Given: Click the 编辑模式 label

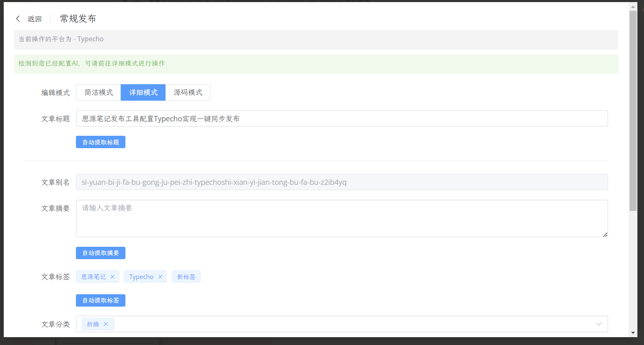Looking at the screenshot, I should tap(55, 93).
